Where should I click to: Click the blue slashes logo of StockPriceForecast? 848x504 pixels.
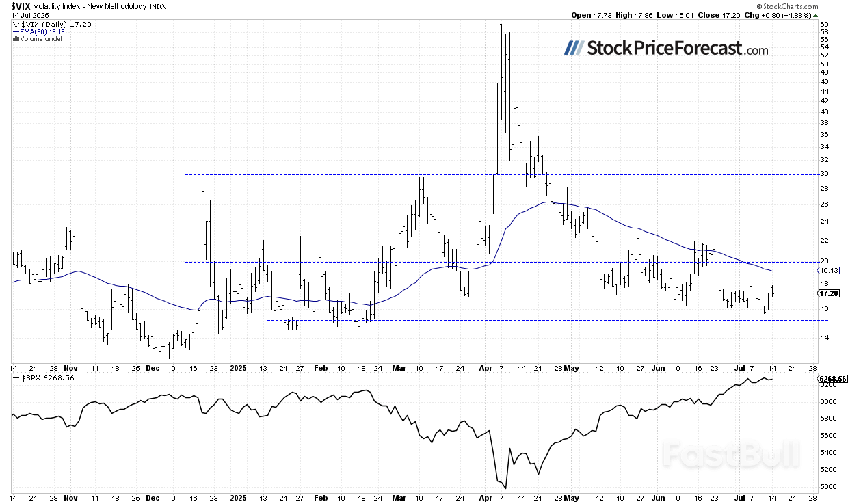[x=573, y=49]
